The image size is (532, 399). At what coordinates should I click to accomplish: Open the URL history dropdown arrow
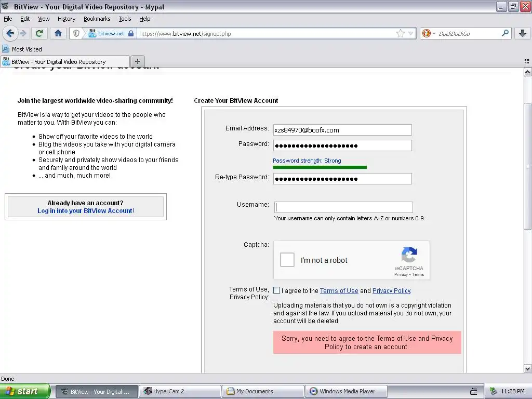tap(410, 33)
